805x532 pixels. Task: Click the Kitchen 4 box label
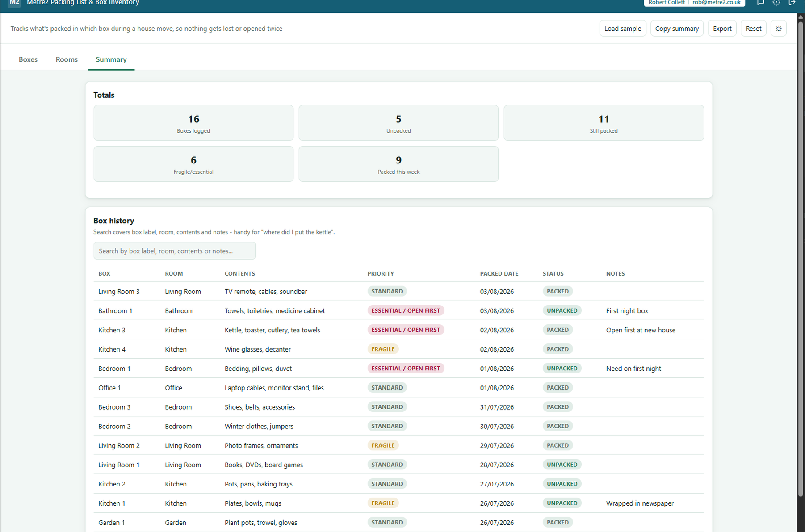[x=112, y=349]
